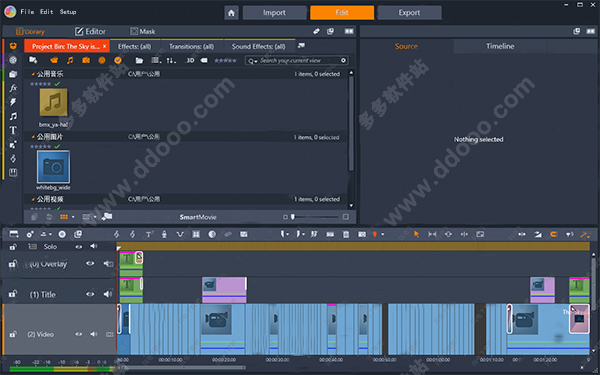This screenshot has width=600, height=375.
Task: Click the Split Screen half-circle icon
Action: pos(212,234)
